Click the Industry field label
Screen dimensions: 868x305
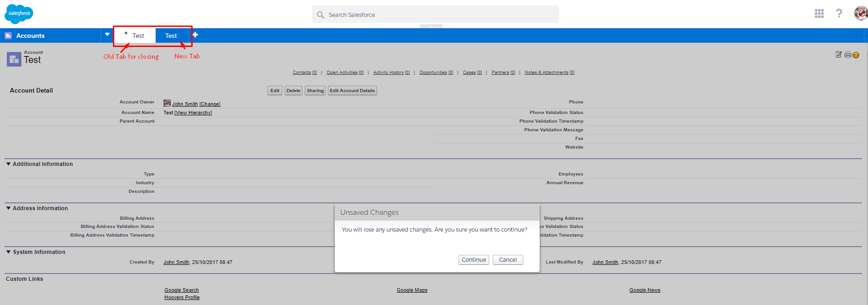coord(145,183)
